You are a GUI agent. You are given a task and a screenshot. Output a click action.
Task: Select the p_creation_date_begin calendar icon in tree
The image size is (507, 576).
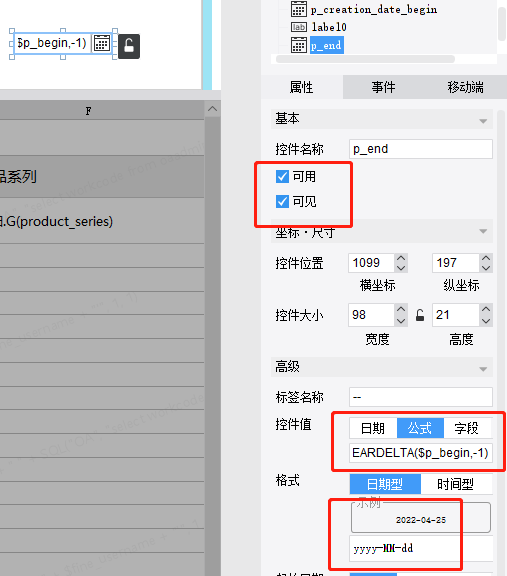point(299,9)
